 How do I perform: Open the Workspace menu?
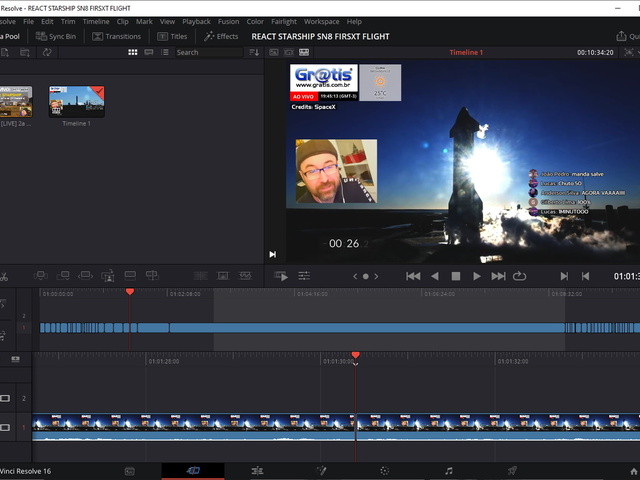pos(321,21)
